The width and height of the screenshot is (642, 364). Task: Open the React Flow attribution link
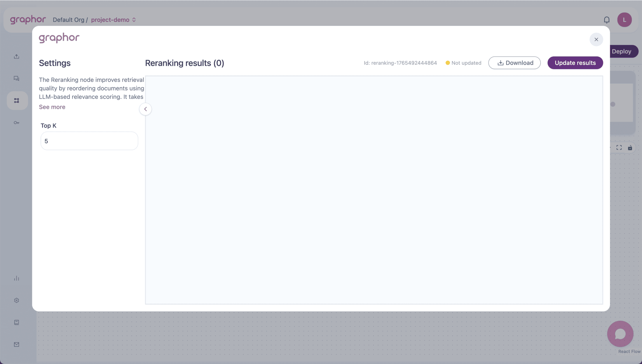click(629, 351)
